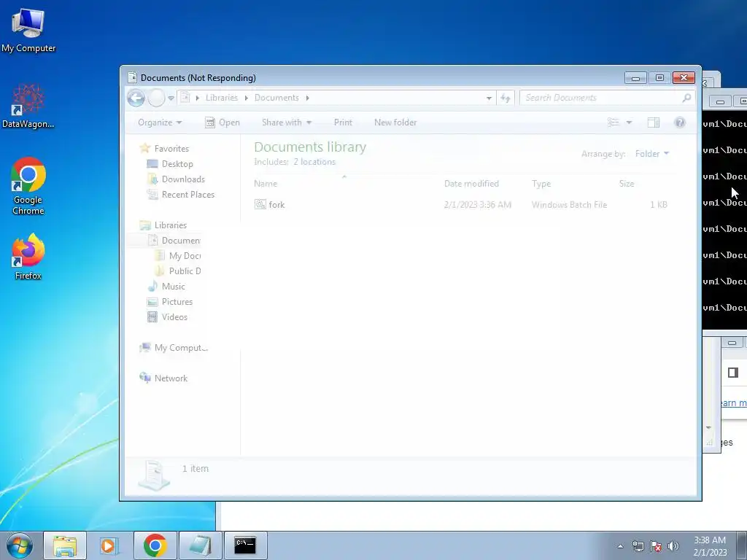Screen dimensions: 747x560
Task: Click Print in the Explorer toolbar
Action: coord(343,122)
